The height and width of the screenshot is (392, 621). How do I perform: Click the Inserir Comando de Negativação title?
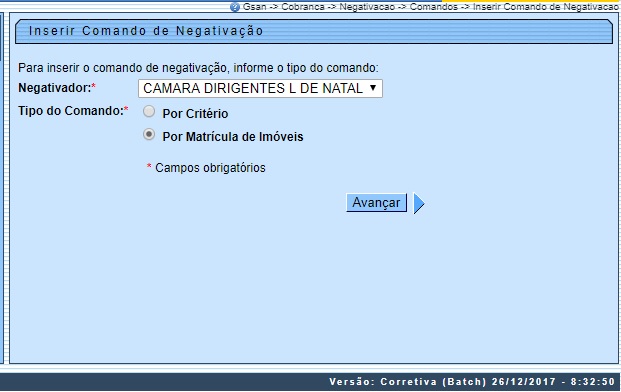pos(146,31)
